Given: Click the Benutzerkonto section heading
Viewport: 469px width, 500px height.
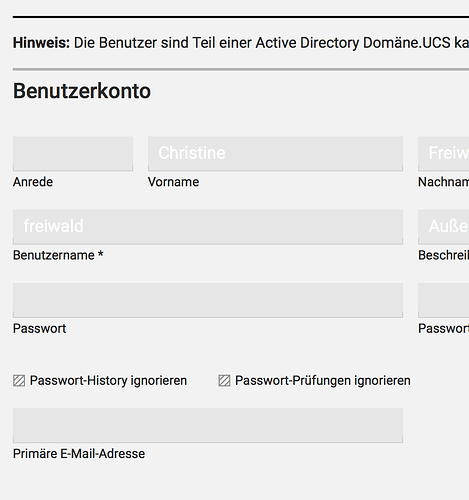Looking at the screenshot, I should point(82,91).
